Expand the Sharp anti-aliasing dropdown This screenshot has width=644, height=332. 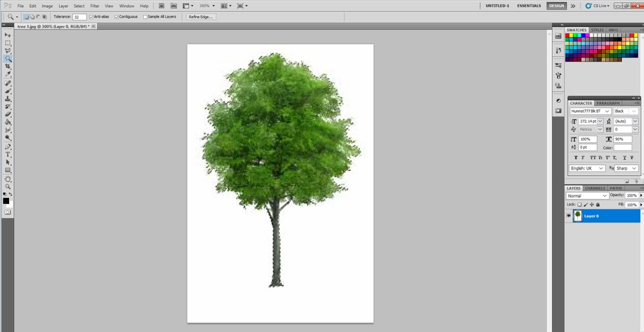pyautogui.click(x=626, y=168)
